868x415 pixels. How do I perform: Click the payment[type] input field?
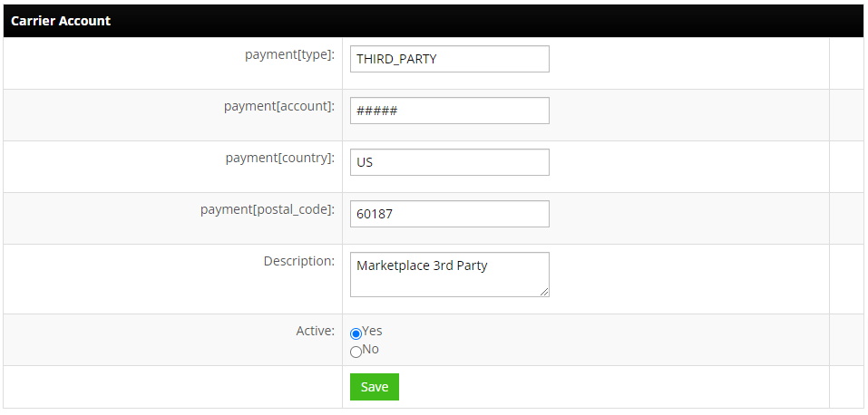[x=450, y=59]
